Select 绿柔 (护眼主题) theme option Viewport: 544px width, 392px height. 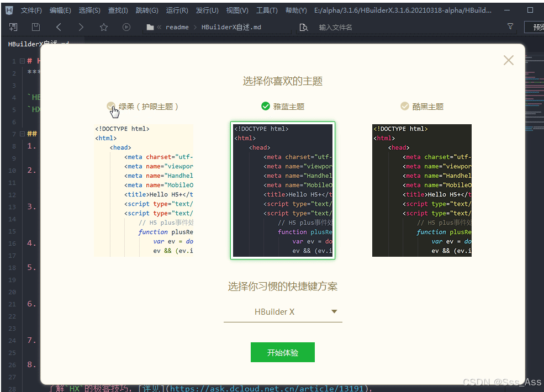(142, 107)
